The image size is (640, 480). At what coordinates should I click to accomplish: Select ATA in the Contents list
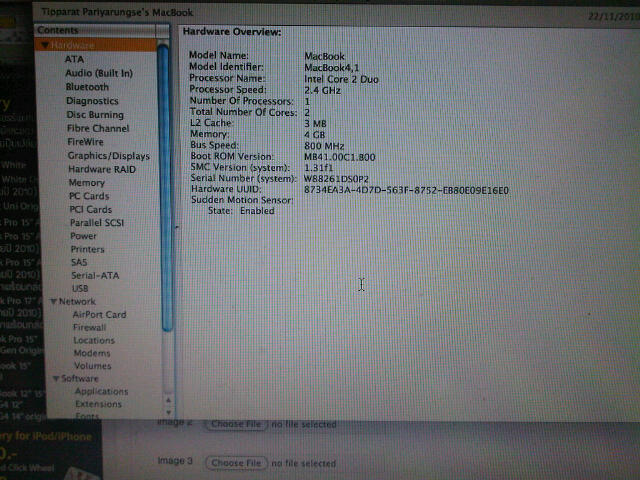pos(74,59)
